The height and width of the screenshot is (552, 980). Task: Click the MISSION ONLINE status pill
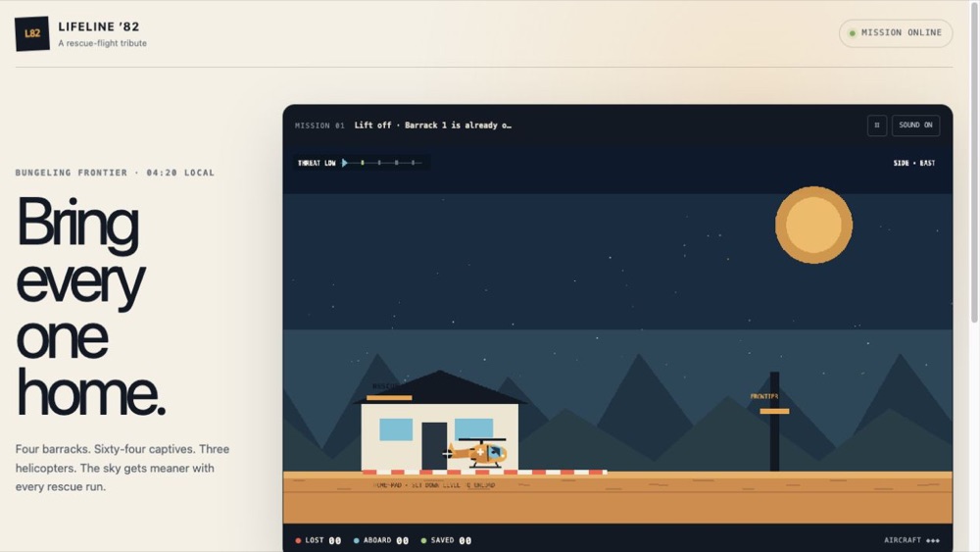tap(895, 33)
